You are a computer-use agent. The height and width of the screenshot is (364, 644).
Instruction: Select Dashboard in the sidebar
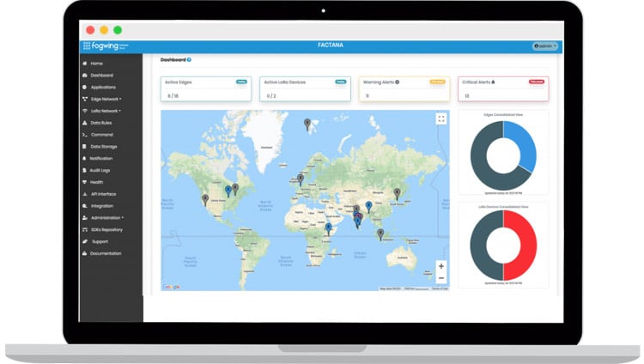(101, 76)
